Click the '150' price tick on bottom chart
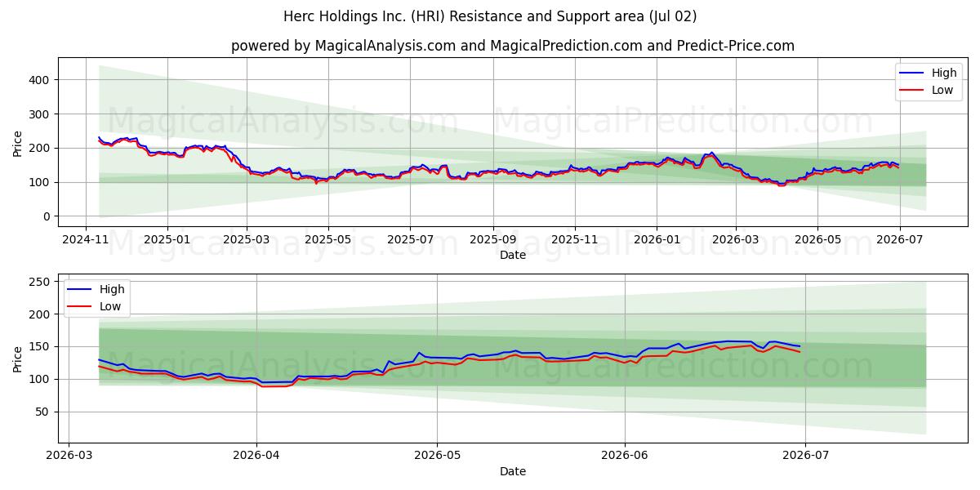Viewport: 980px width, 490px height. (41, 347)
